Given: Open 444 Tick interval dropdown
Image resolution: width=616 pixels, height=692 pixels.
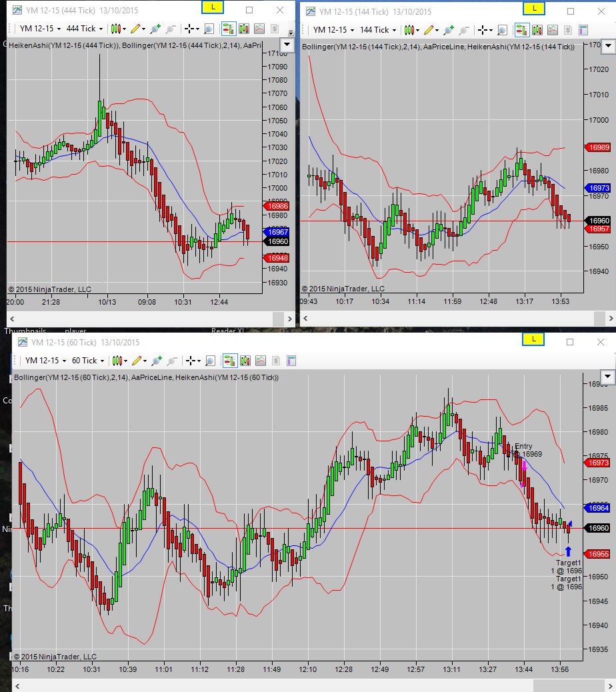Looking at the screenshot, I should (84, 29).
